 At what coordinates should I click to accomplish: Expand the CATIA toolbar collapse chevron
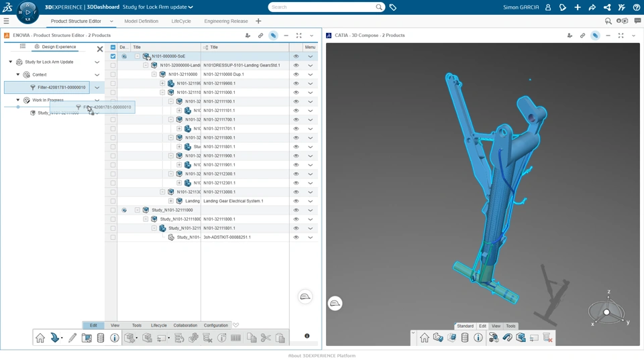pyautogui.click(x=413, y=333)
